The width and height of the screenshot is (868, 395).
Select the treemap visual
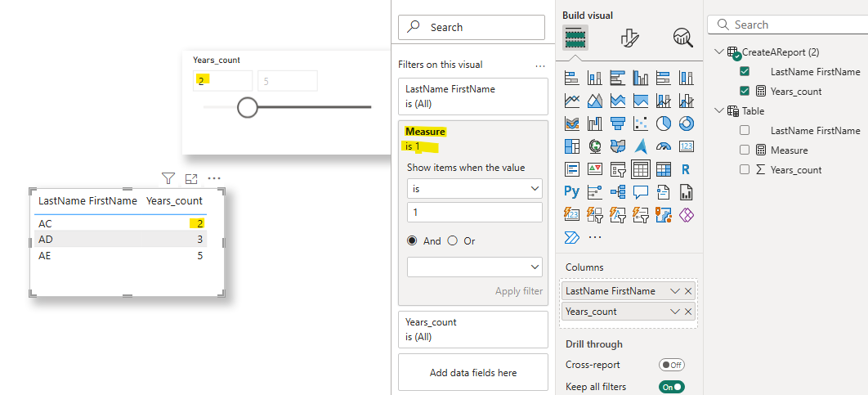(572, 146)
